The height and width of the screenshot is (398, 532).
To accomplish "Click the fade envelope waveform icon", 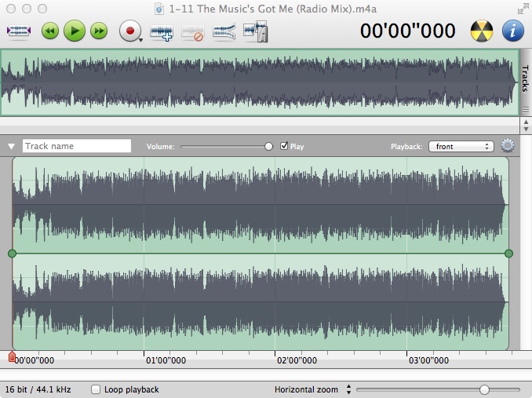I will [x=224, y=32].
